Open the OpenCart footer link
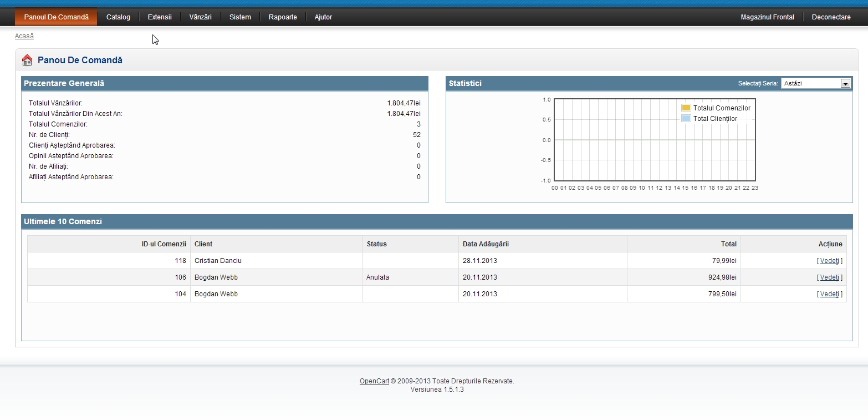The width and height of the screenshot is (868, 420). (x=374, y=381)
